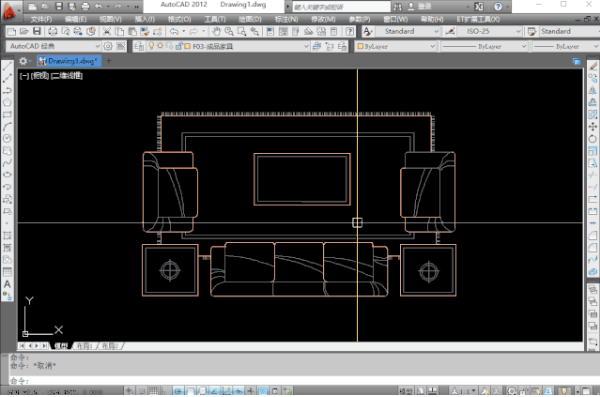This screenshot has height=397, width=600.
Task: Click the [二维线框] visual style label
Action: pos(67,76)
